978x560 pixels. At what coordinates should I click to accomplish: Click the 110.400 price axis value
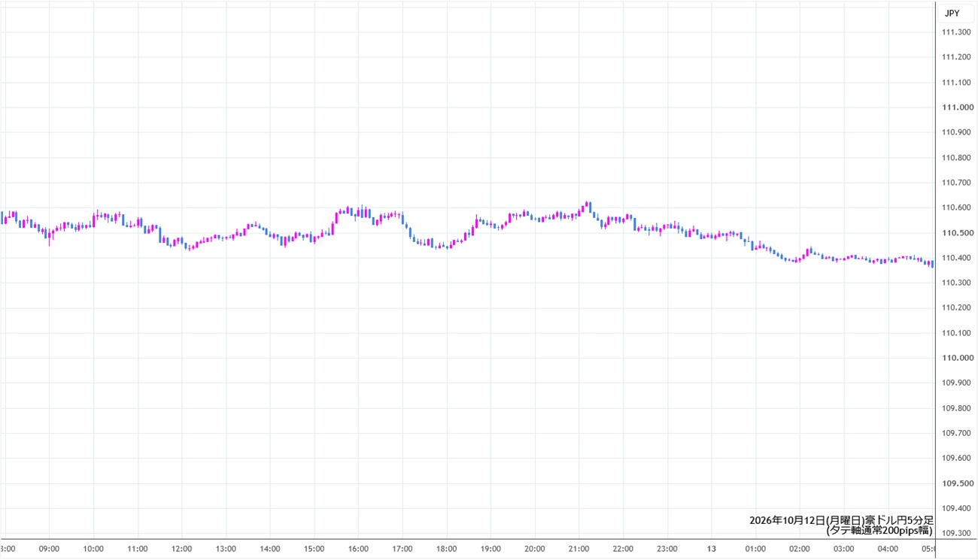[x=955, y=258]
